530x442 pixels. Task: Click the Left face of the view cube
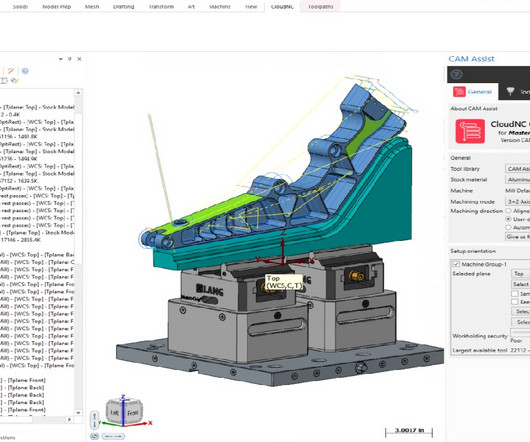pyautogui.click(x=114, y=412)
